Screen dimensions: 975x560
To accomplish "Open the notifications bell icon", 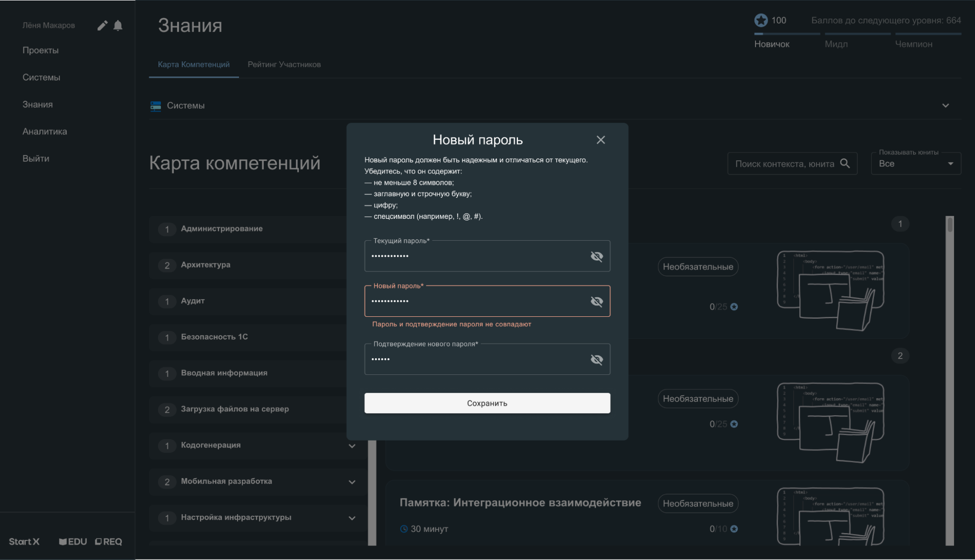I will tap(118, 25).
